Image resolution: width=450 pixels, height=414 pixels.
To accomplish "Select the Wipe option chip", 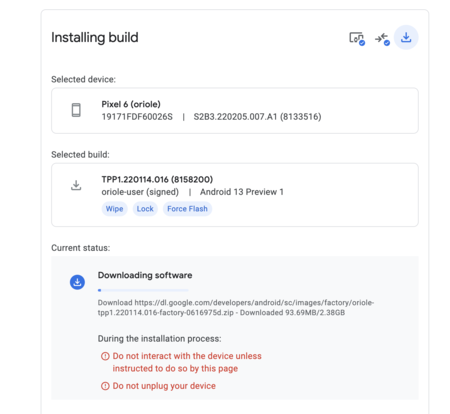I will click(114, 209).
